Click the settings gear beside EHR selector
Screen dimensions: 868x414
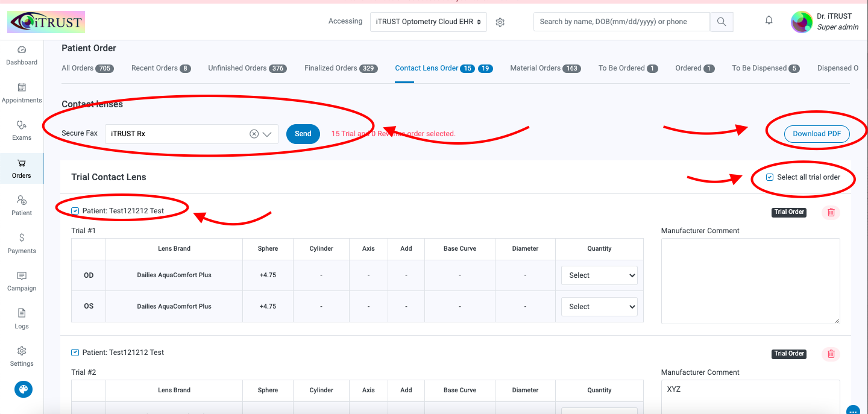point(500,22)
